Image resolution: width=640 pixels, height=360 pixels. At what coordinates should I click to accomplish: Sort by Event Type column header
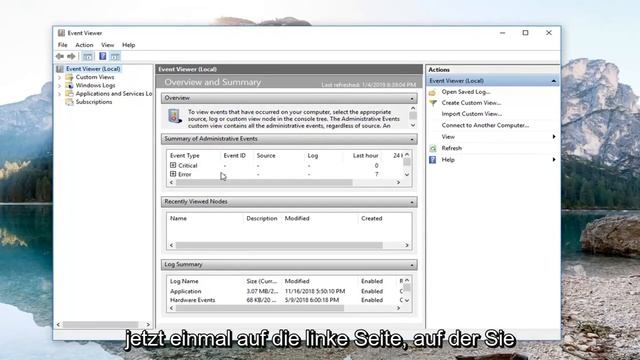point(184,156)
